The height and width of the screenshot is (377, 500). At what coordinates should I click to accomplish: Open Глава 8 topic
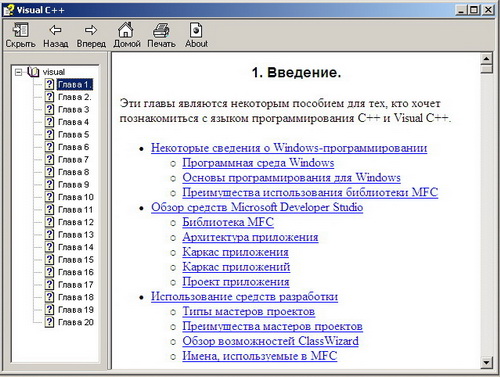coord(74,172)
